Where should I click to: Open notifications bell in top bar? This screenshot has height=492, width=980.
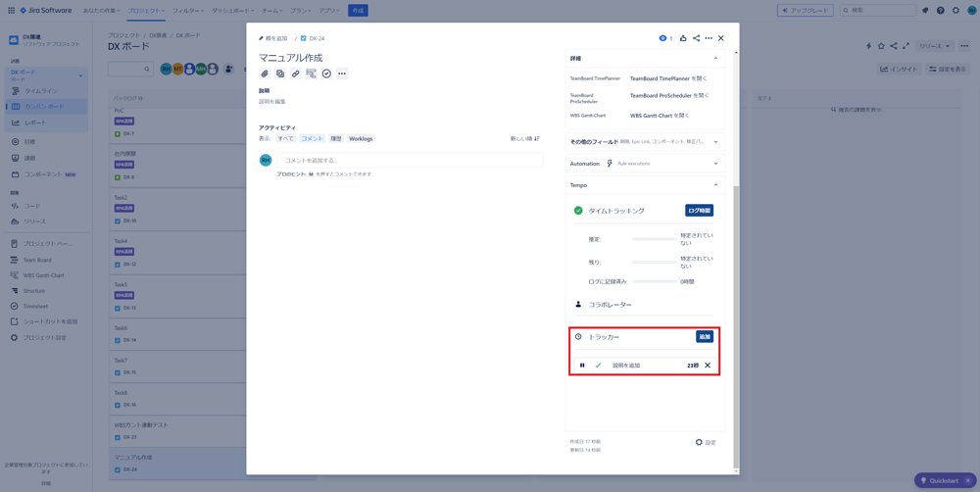[925, 10]
